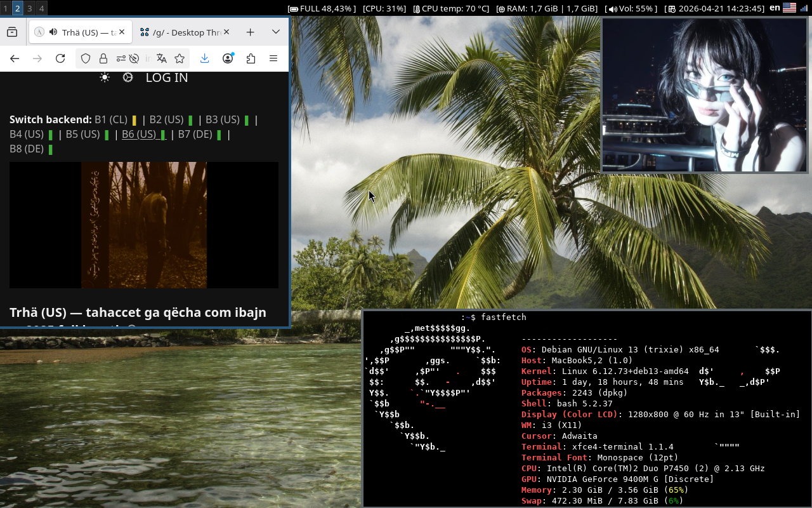Screen dimensions: 812x508
Task: Switch to i3 workspace 2
Action: click(17, 8)
